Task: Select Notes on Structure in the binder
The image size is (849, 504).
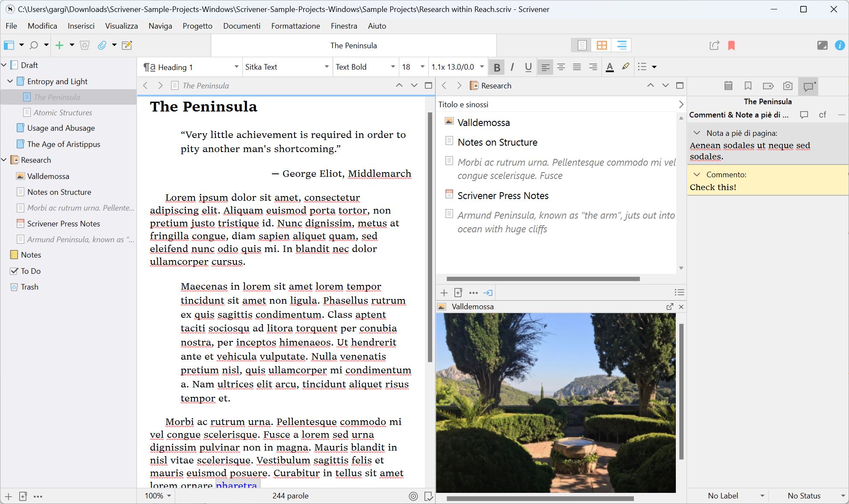Action: click(59, 192)
